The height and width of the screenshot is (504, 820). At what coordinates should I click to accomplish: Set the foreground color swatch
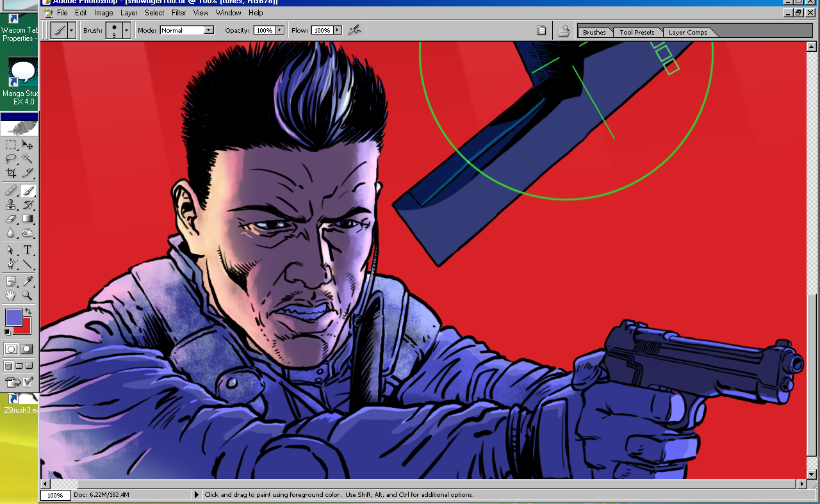(x=13, y=317)
